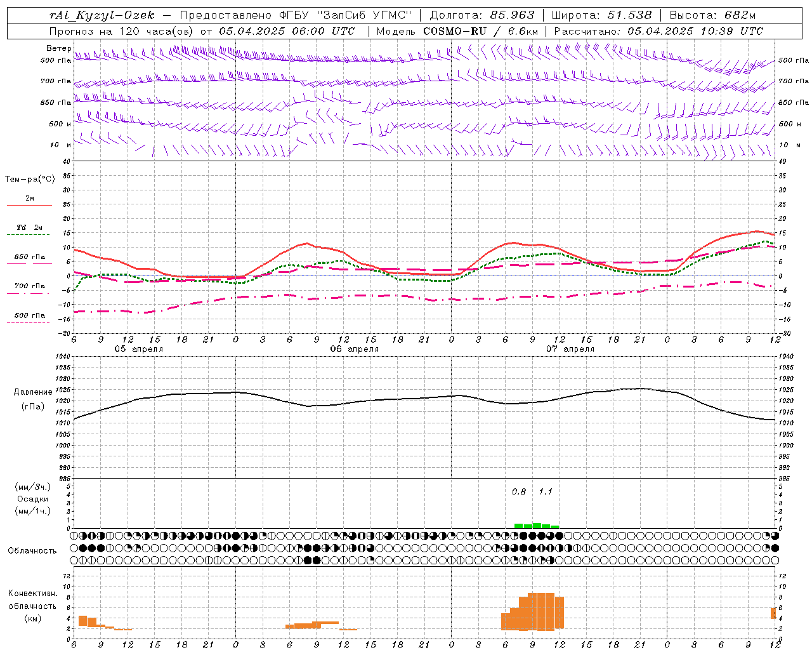The image size is (812, 650).
Task: Click the Тем-ра(°C) axis title
Action: (30, 180)
